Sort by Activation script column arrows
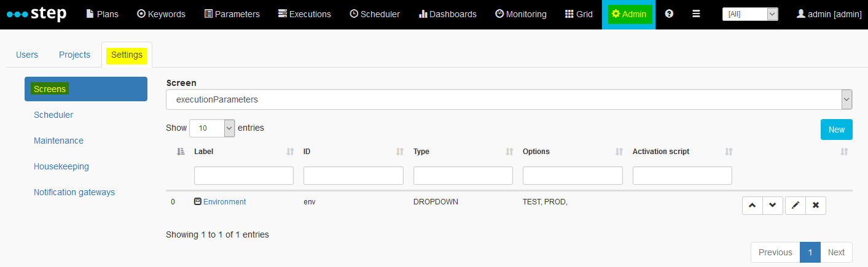Viewport: 868px width, 267px height. coord(729,152)
